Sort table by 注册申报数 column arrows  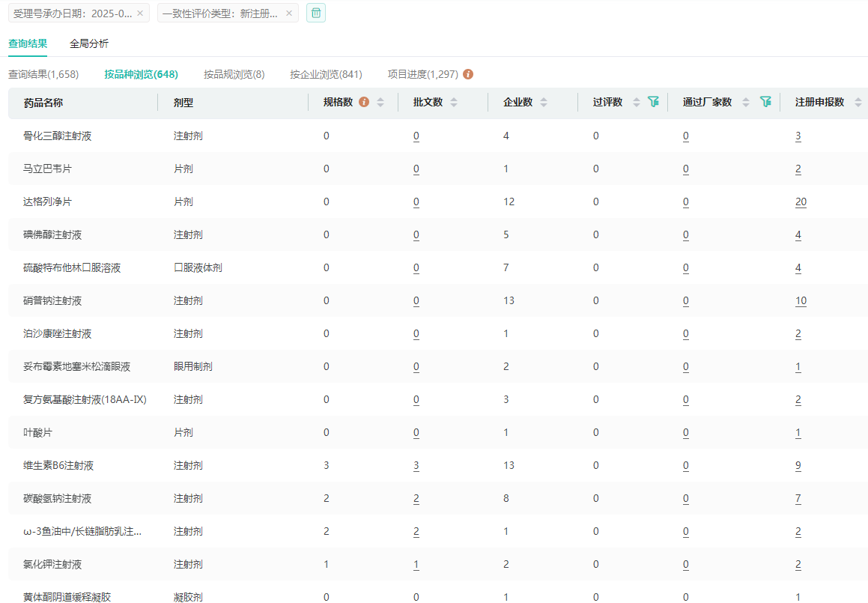[858, 103]
